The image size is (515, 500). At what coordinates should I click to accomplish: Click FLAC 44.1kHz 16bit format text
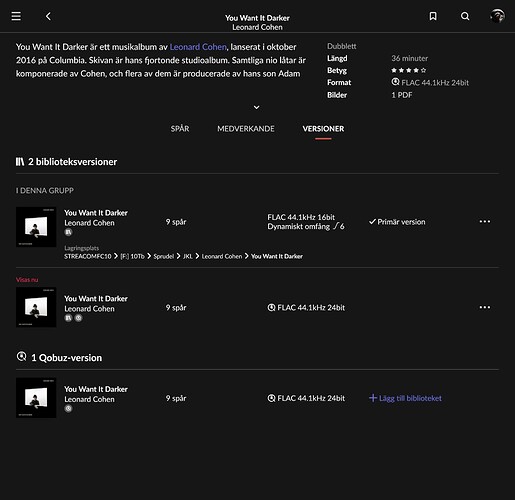(x=301, y=217)
